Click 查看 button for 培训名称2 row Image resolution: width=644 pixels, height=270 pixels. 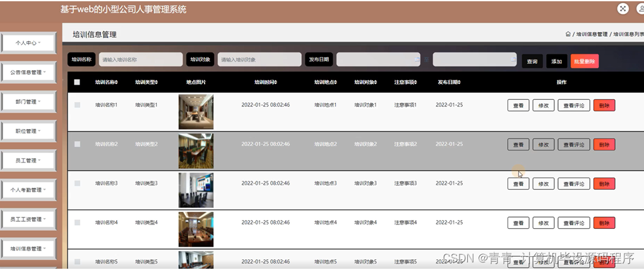[x=518, y=144]
